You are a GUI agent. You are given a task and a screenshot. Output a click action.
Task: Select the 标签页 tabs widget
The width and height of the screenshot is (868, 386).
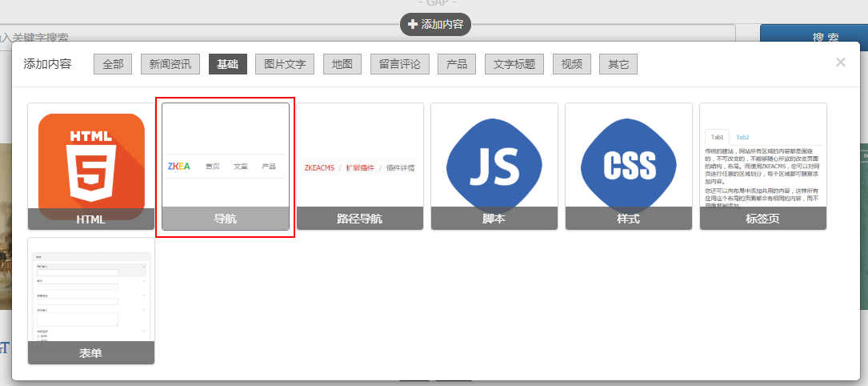763,166
